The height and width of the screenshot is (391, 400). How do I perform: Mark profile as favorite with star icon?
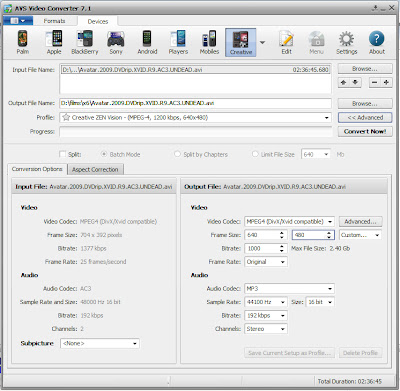(66, 117)
